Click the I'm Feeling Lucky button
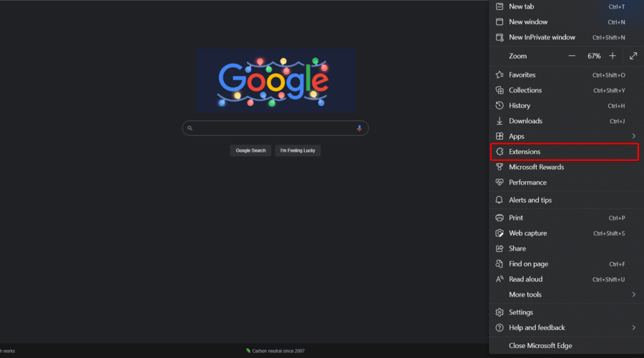Image resolution: width=644 pixels, height=358 pixels. pos(298,150)
